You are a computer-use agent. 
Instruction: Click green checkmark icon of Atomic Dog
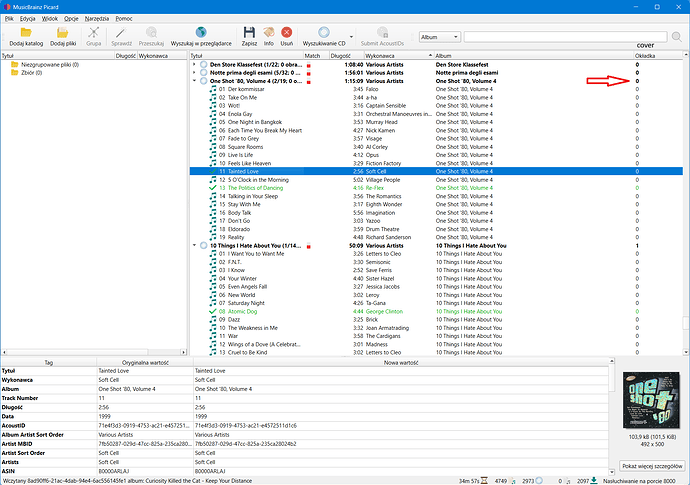click(213, 312)
